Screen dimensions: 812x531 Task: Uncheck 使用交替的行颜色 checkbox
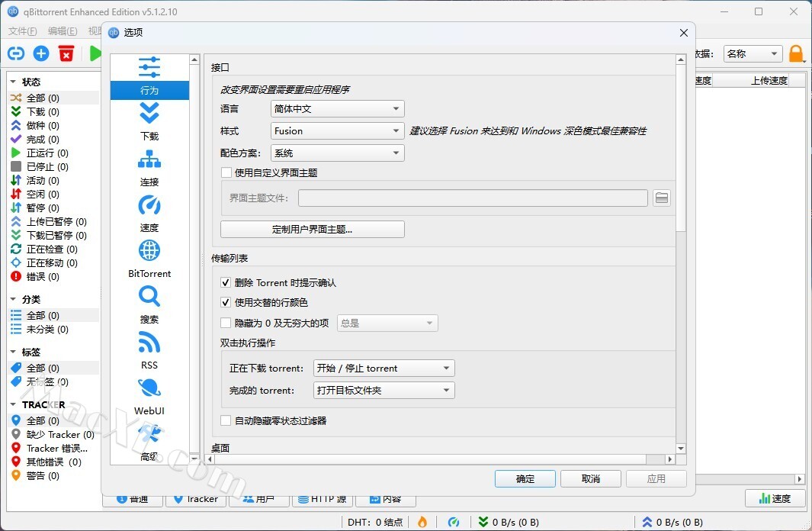point(226,302)
